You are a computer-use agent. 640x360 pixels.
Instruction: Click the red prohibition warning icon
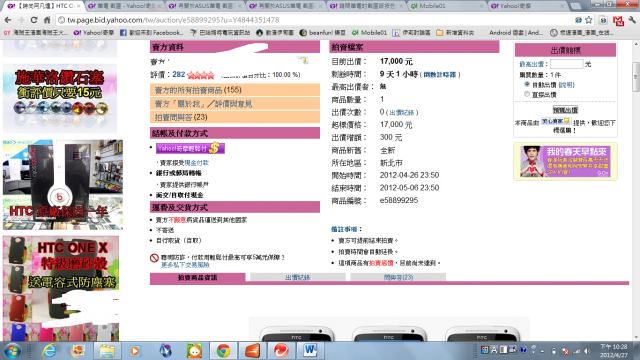click(154, 258)
